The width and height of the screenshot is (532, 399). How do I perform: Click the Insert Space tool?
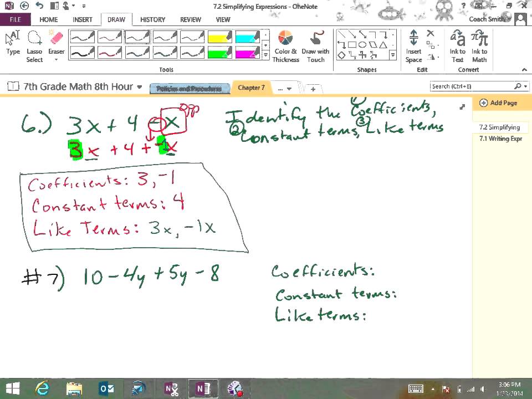[413, 47]
